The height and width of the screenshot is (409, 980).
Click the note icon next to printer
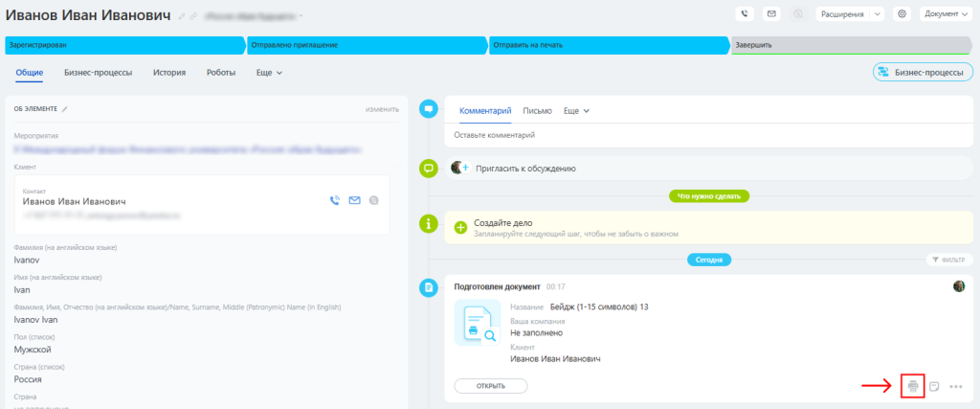[x=934, y=386]
